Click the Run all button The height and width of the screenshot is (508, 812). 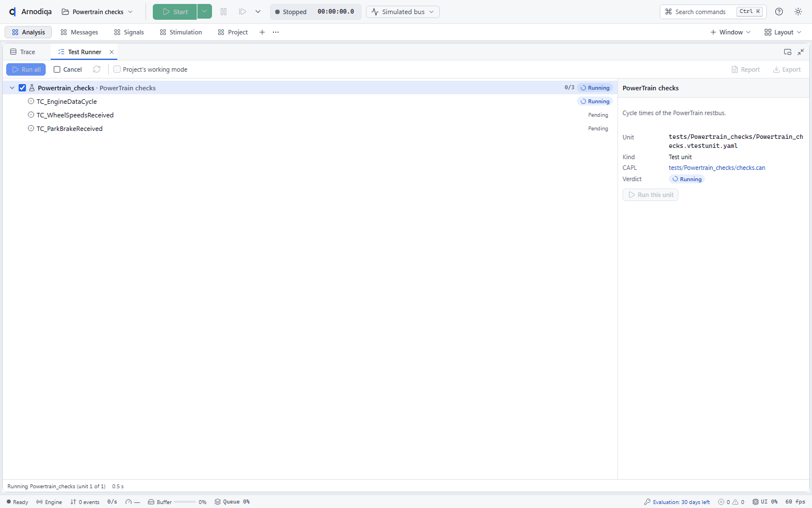pyautogui.click(x=26, y=69)
